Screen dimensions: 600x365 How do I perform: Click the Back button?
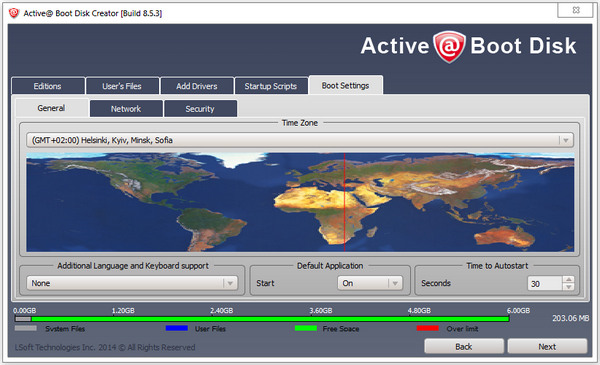(x=464, y=347)
